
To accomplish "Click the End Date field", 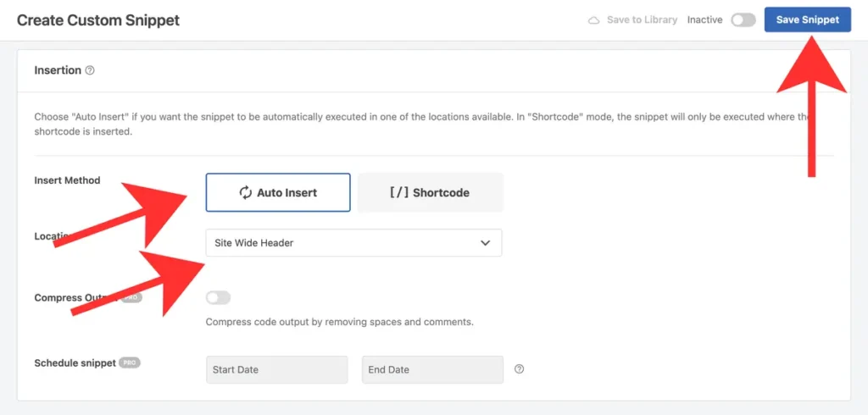I will pos(432,369).
